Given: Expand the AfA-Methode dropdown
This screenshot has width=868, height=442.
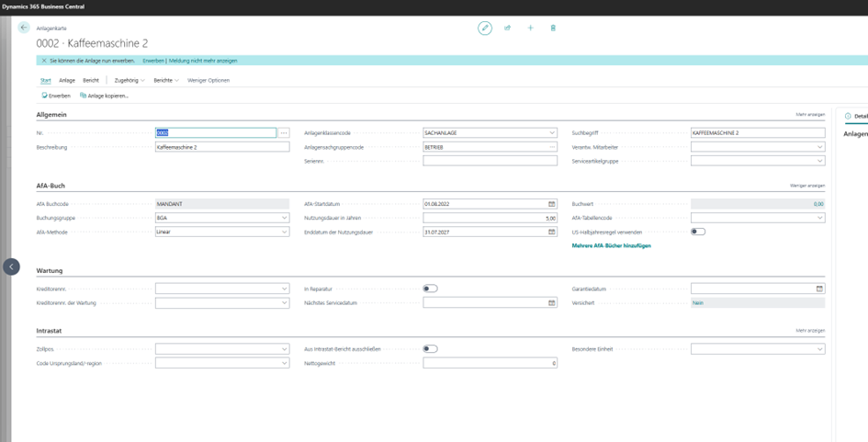Looking at the screenshot, I should (284, 232).
